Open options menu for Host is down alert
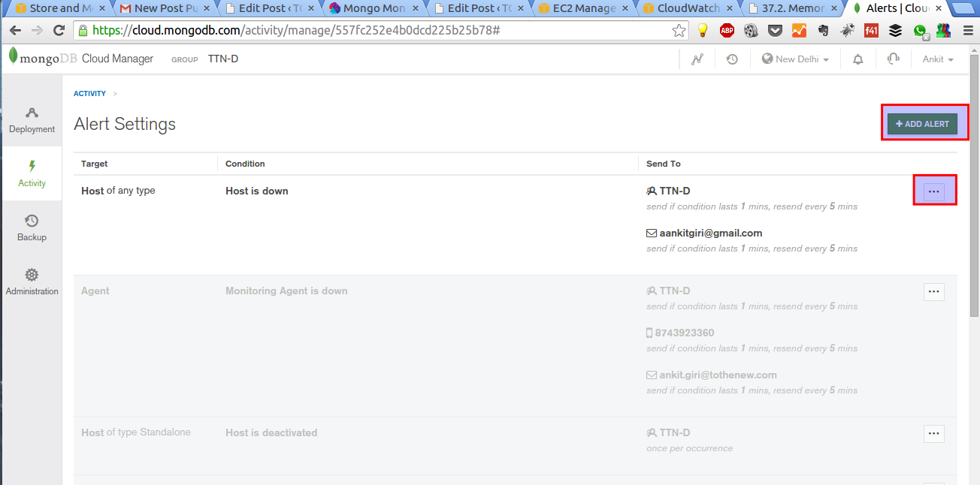980x485 pixels. [934, 191]
